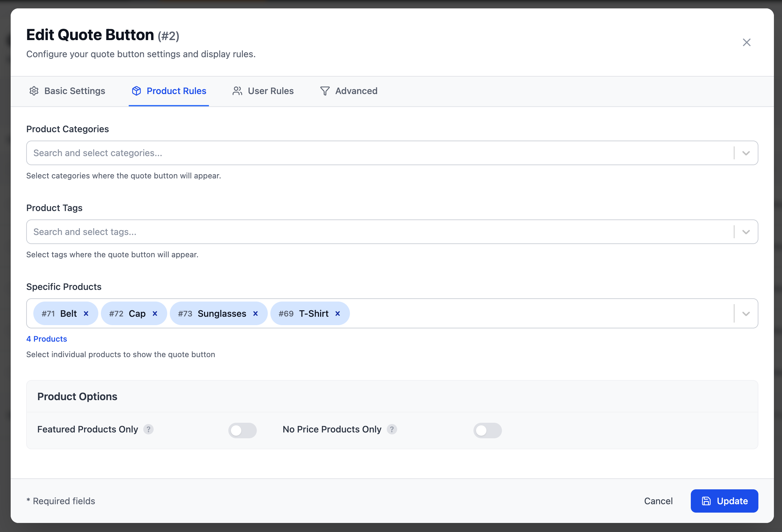Expand the Product Categories dropdown arrow
The height and width of the screenshot is (532, 782).
[746, 153]
